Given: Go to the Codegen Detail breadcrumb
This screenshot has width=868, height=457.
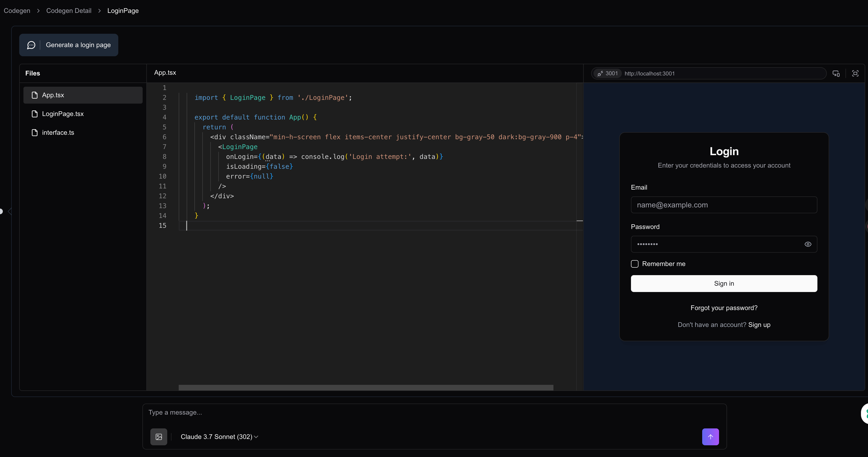Looking at the screenshot, I should point(69,11).
